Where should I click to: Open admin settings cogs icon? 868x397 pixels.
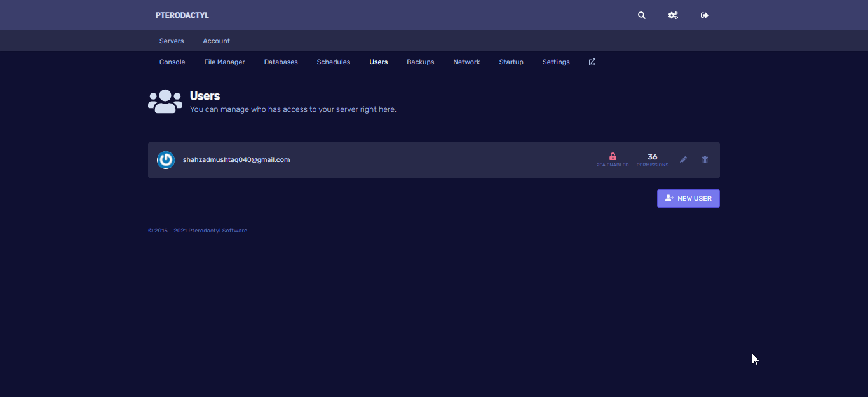pyautogui.click(x=673, y=15)
